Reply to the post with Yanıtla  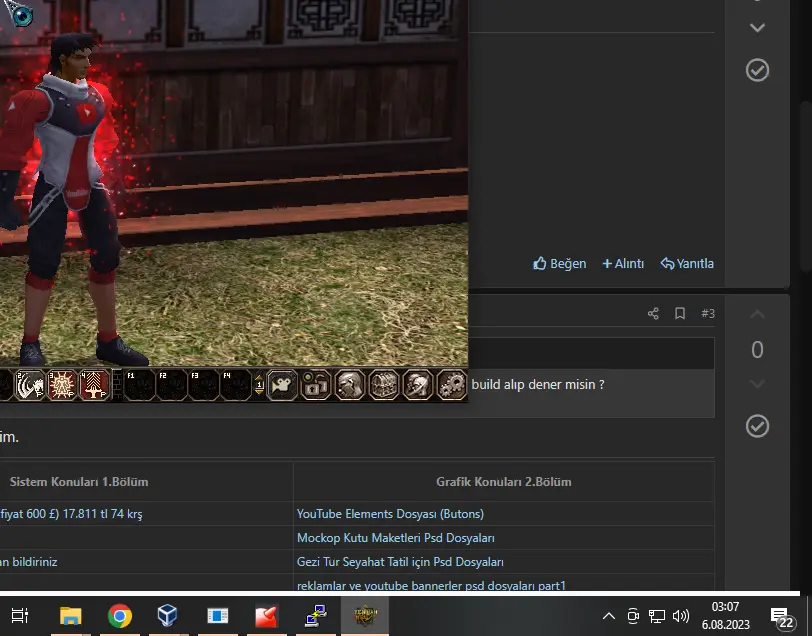(x=687, y=264)
